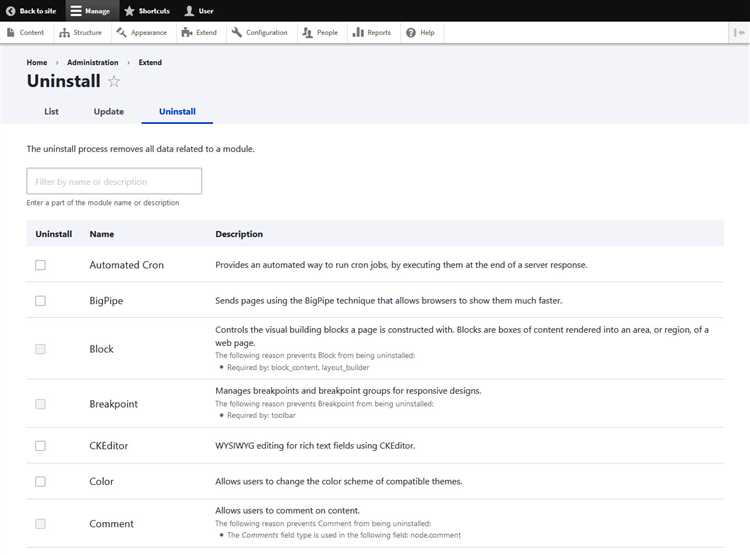This screenshot has height=555, width=750.
Task: Click Comment field usage reason text
Action: tap(344, 535)
